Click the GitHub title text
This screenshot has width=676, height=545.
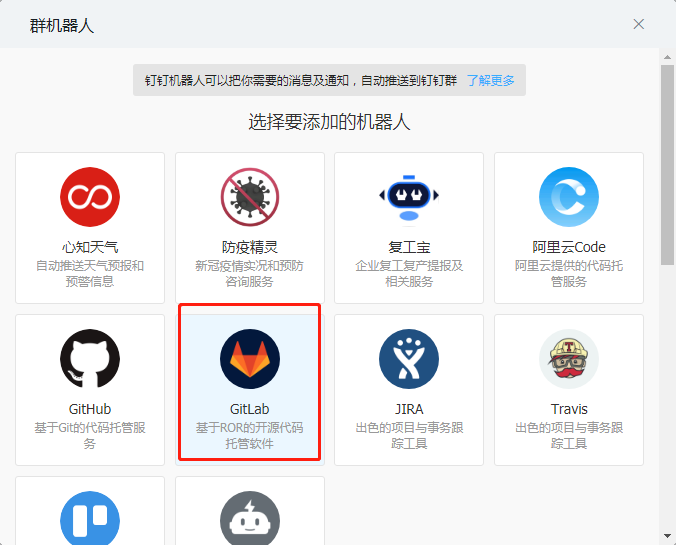click(90, 409)
